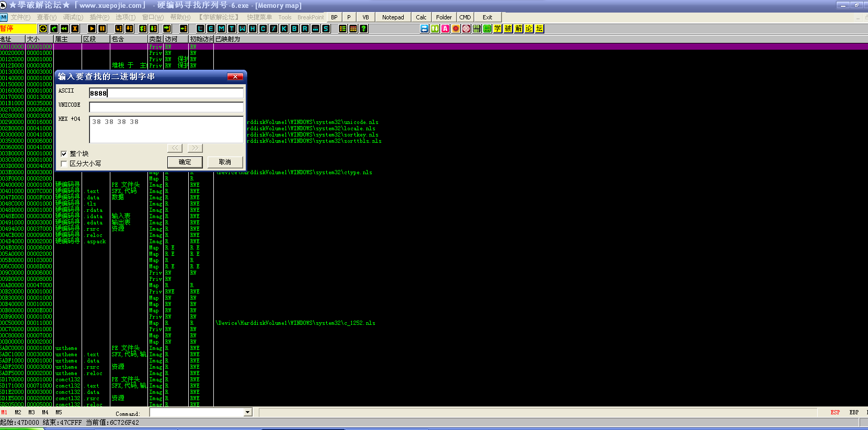Open the 文件(F) menu
Screen dimensions: 868x430
pos(21,17)
